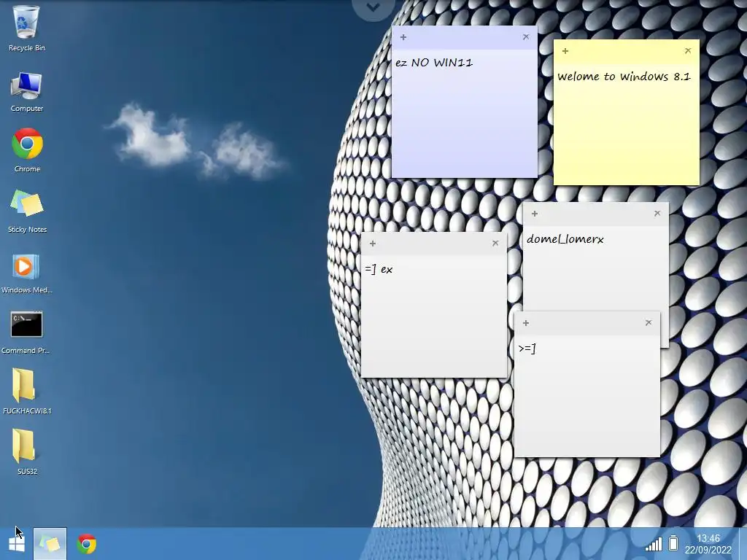The image size is (747, 560).
Task: Delete the '>=]' sticky note
Action: coord(649,323)
